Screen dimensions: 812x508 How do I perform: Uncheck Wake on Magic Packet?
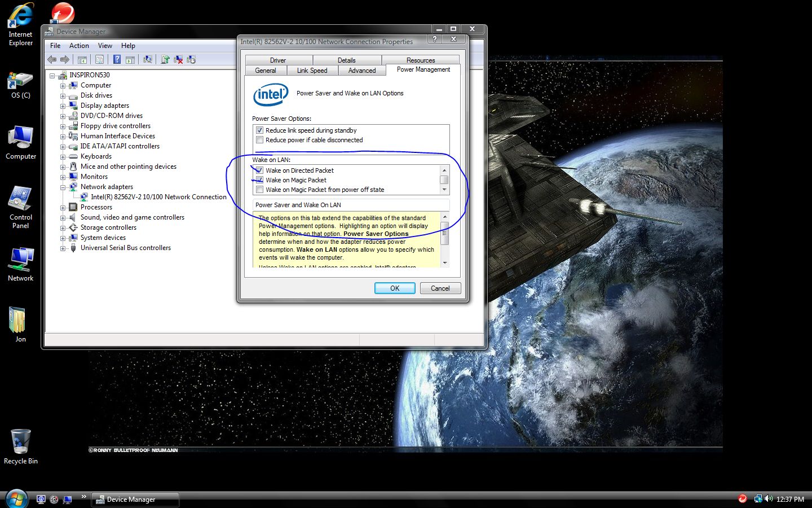pos(259,180)
